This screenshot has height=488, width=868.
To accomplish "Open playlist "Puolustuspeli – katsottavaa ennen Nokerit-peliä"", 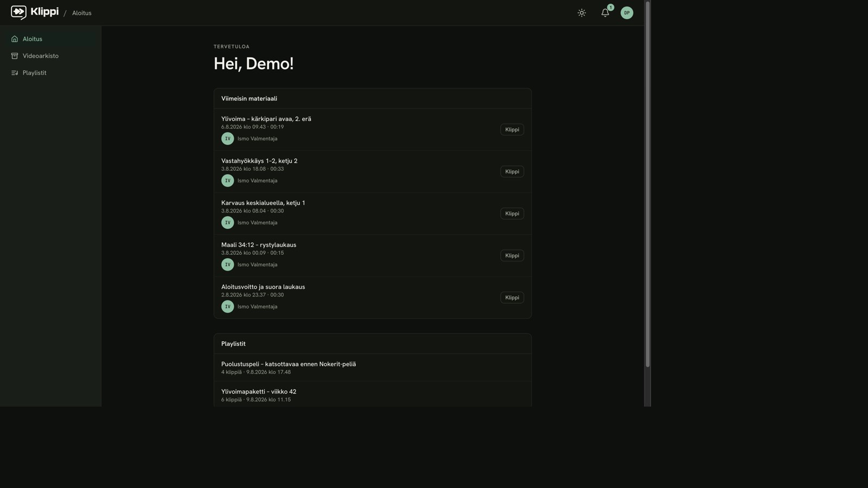I will click(x=289, y=364).
